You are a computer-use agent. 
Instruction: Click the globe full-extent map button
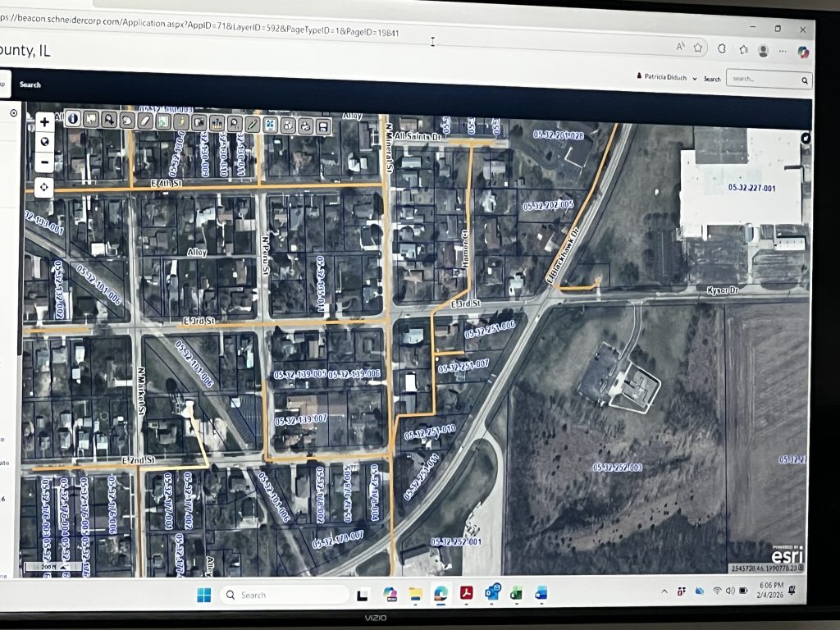point(44,141)
